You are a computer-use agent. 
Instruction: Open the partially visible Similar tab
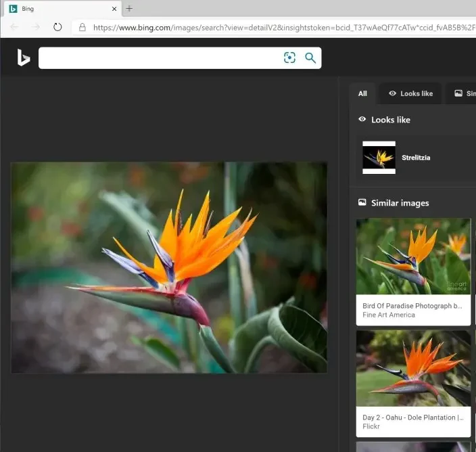coord(464,93)
